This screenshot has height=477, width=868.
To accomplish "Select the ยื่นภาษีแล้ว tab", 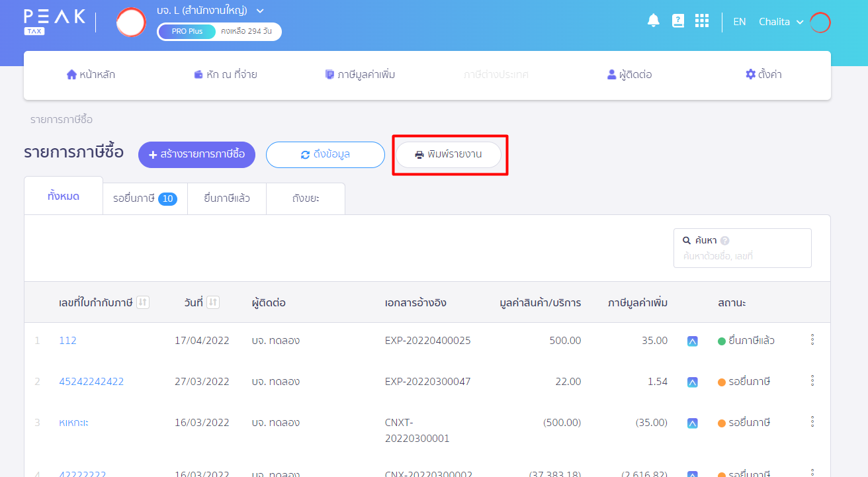I will (x=227, y=198).
